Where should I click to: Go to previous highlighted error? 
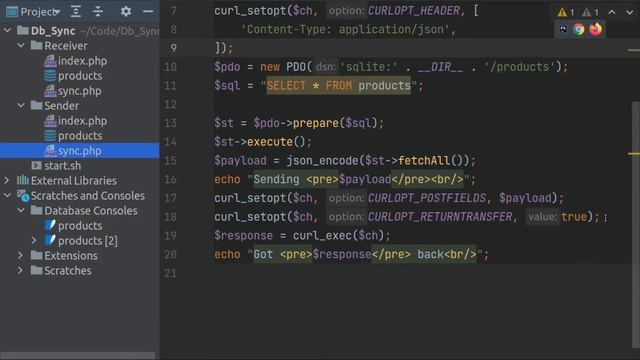(x=612, y=12)
